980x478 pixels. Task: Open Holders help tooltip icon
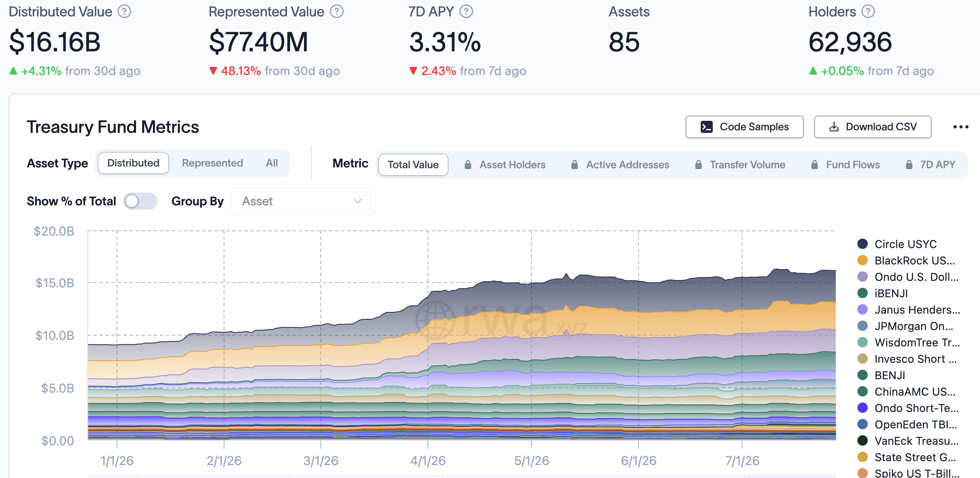868,12
